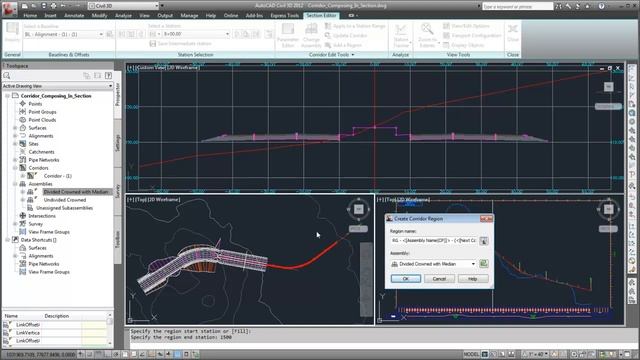This screenshot has height=360, width=640.
Task: Click View/Edit Options in View Tools
Action: click(466, 26)
